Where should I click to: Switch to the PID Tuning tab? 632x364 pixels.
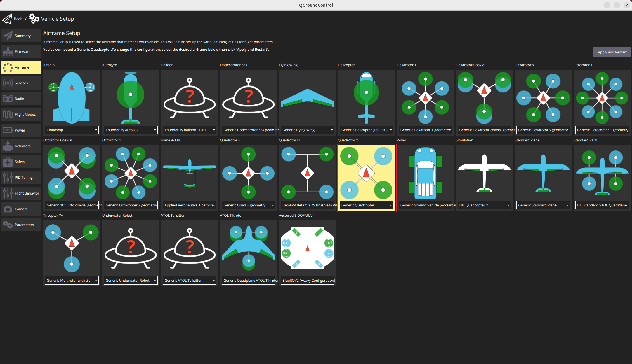tap(21, 178)
